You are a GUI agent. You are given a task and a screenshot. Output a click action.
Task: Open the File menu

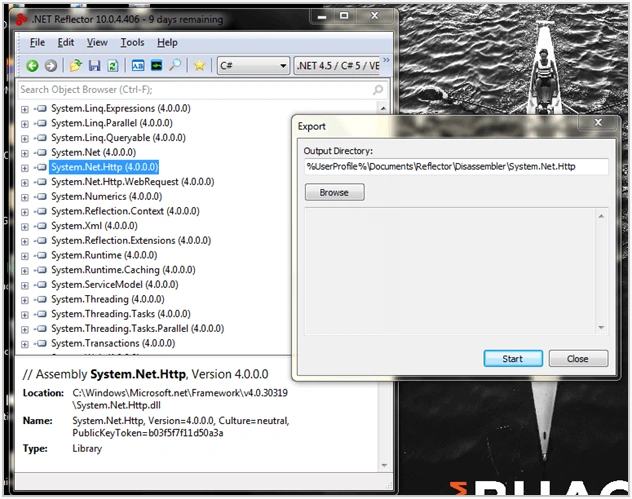(37, 42)
